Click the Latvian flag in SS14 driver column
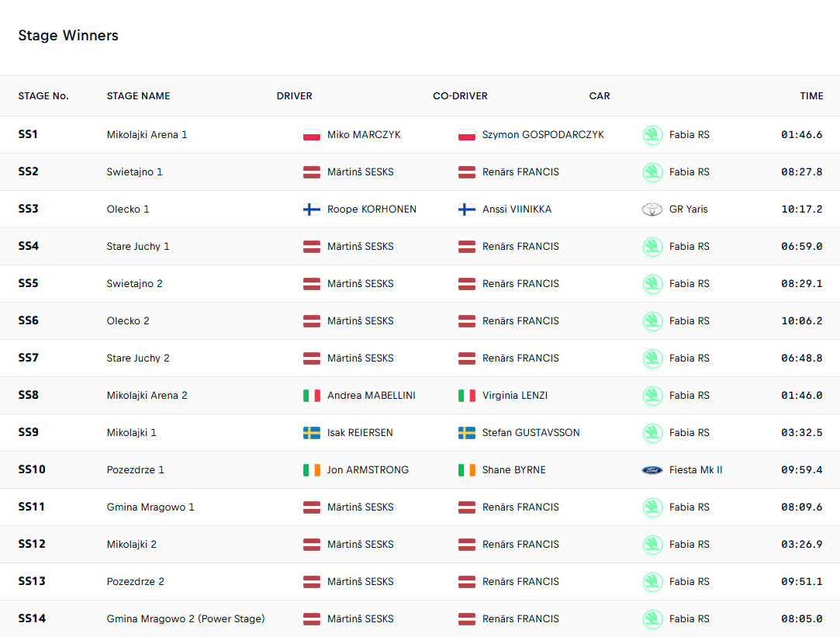Screen dimensions: 840x637 (x=311, y=619)
